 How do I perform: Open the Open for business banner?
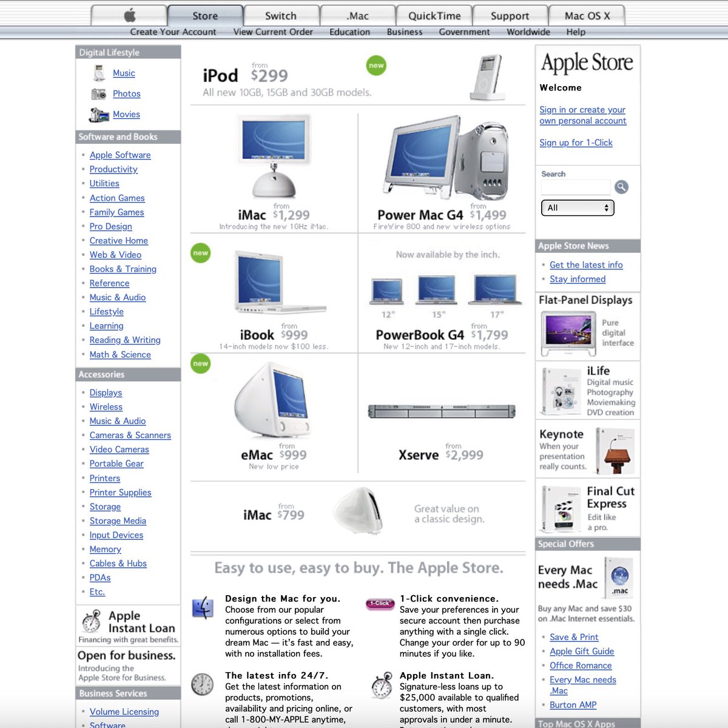(127, 666)
